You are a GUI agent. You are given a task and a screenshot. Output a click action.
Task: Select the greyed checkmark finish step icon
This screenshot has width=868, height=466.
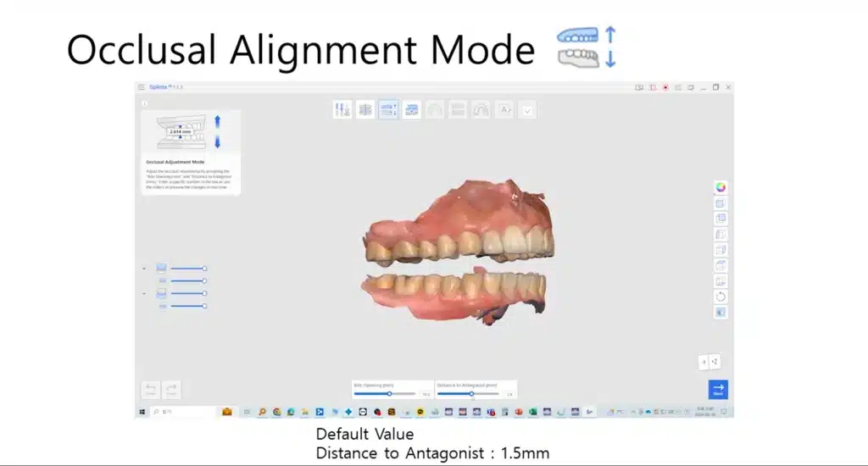pos(527,109)
